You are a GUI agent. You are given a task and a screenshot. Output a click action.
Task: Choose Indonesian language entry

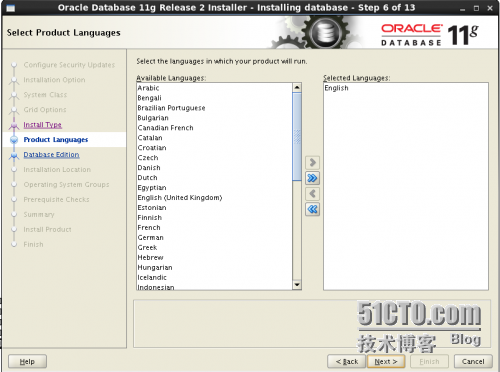pyautogui.click(x=214, y=287)
